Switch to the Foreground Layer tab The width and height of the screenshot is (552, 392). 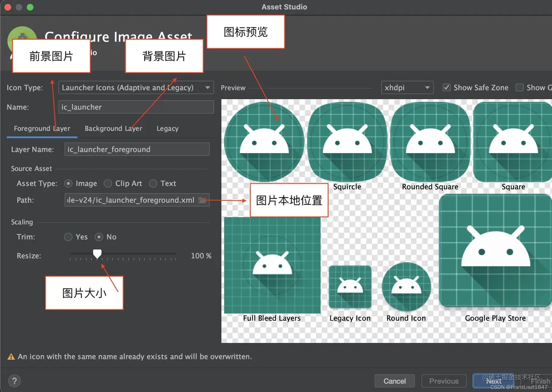(x=42, y=128)
